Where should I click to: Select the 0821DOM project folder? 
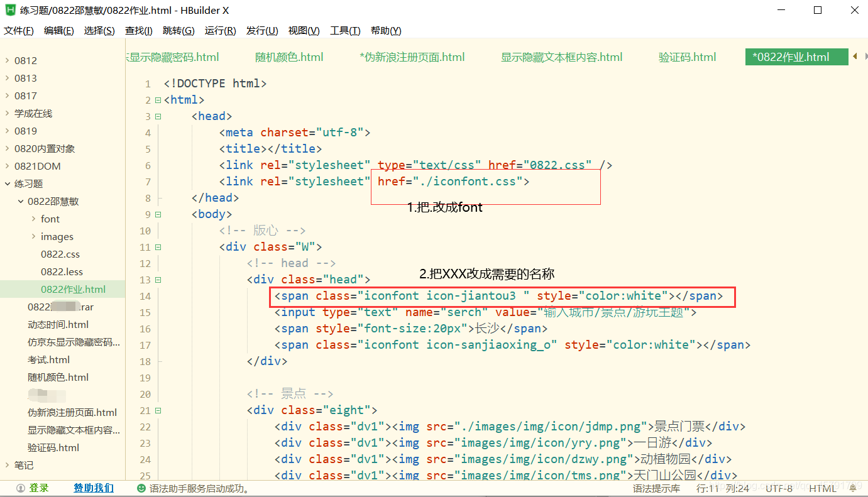coord(38,167)
